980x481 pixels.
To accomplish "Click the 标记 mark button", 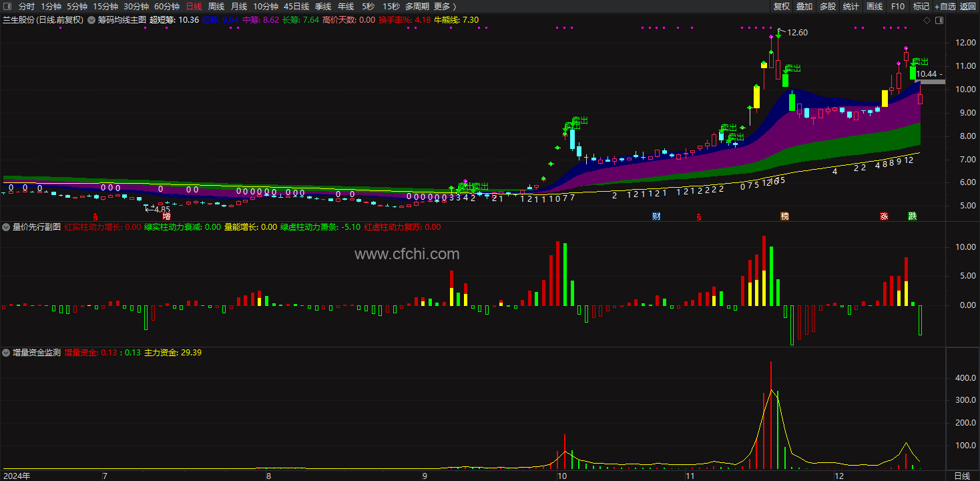I will (x=921, y=6).
